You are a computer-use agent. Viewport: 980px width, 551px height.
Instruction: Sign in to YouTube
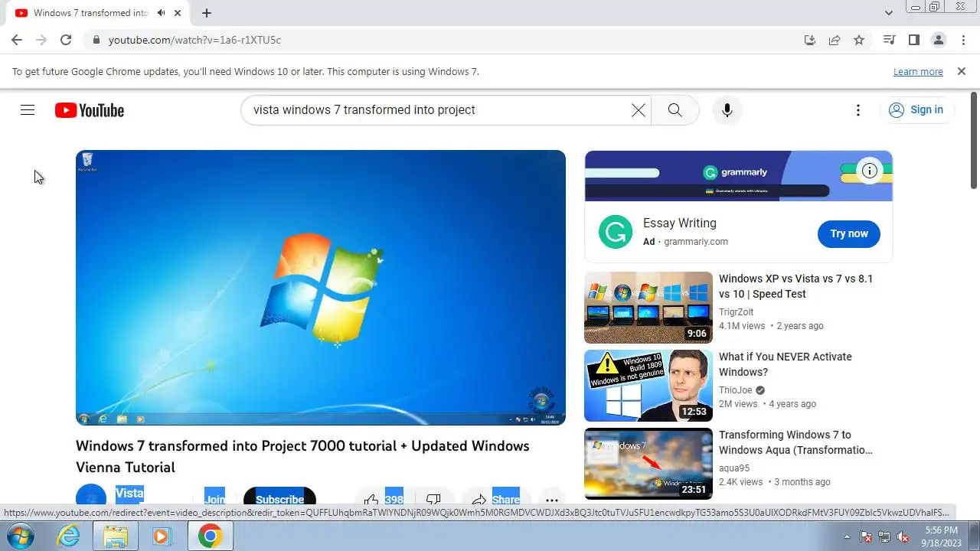pyautogui.click(x=916, y=110)
